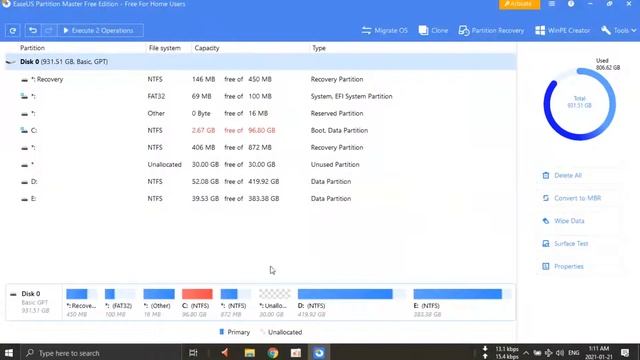This screenshot has height=360, width=640.
Task: Select the D: partition row
Action: (x=260, y=182)
